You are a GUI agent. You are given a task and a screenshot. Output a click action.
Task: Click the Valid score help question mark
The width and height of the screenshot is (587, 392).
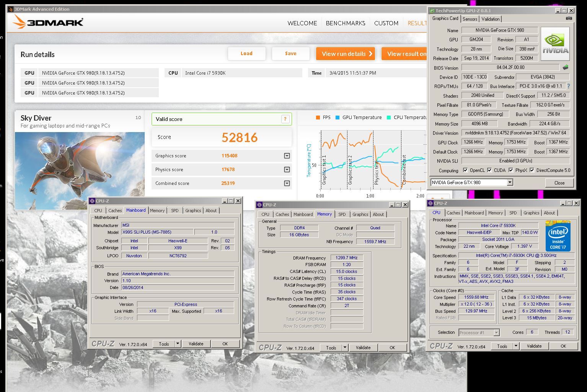point(285,119)
